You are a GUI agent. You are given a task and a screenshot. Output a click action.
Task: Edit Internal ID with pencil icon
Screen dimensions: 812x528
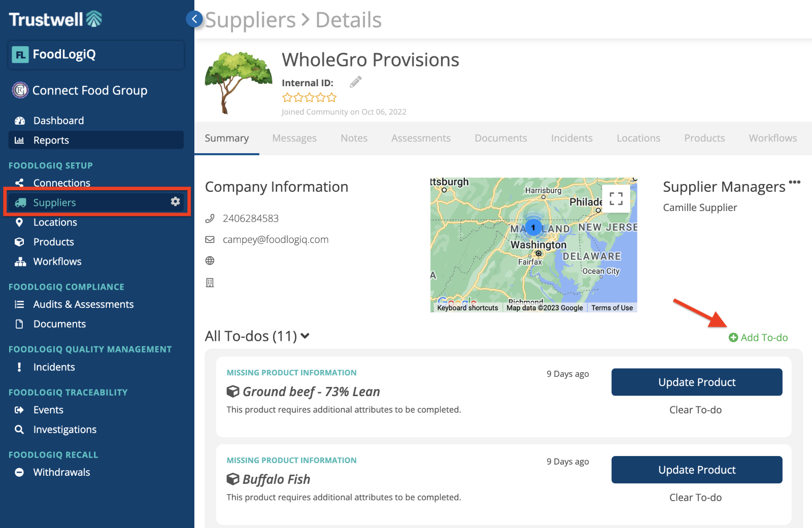coord(356,82)
